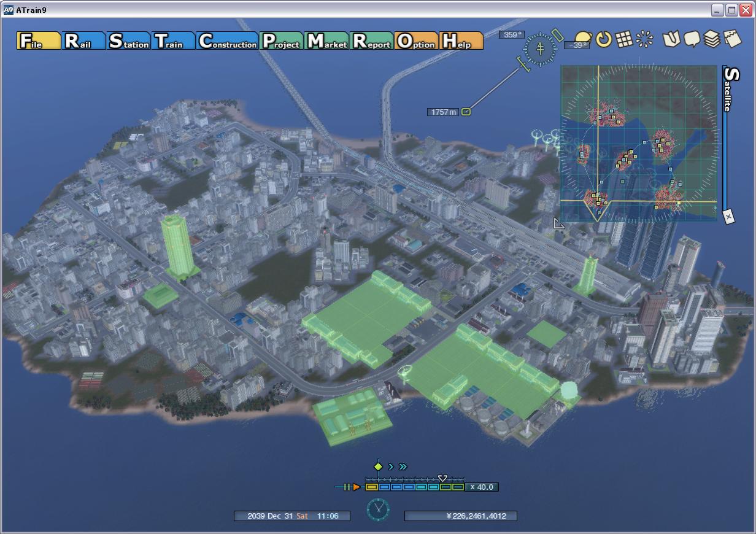Open the File menu

pyautogui.click(x=39, y=41)
